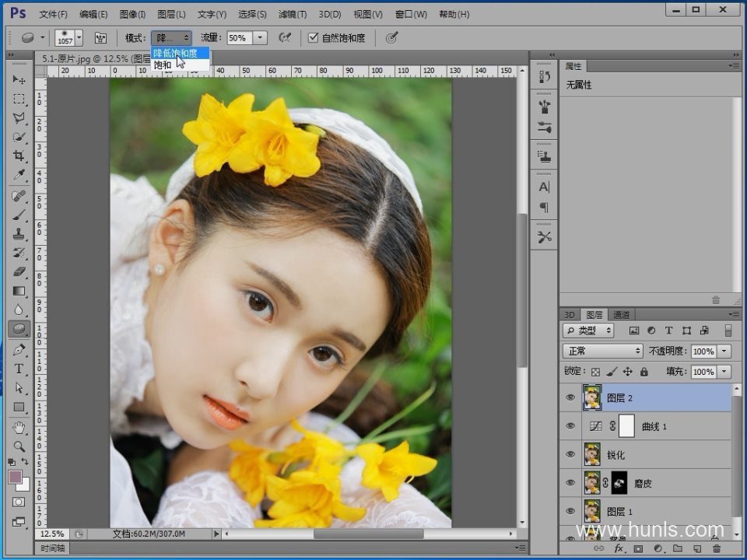
Task: Select the Clone Stamp tool
Action: 19,234
